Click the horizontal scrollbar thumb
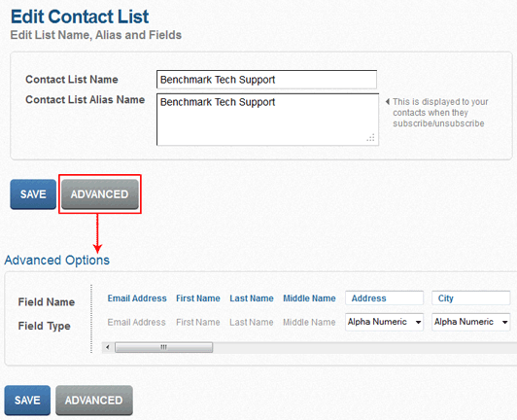 (x=163, y=347)
